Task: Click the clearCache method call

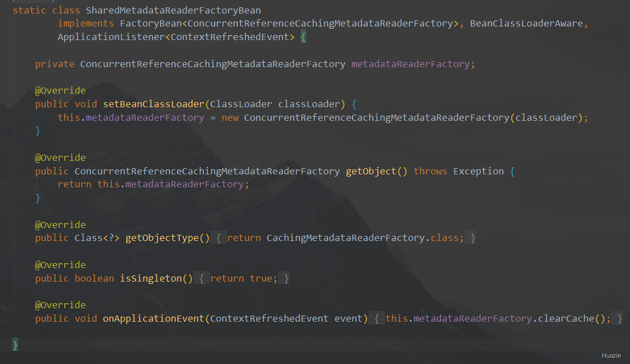Action: click(566, 319)
